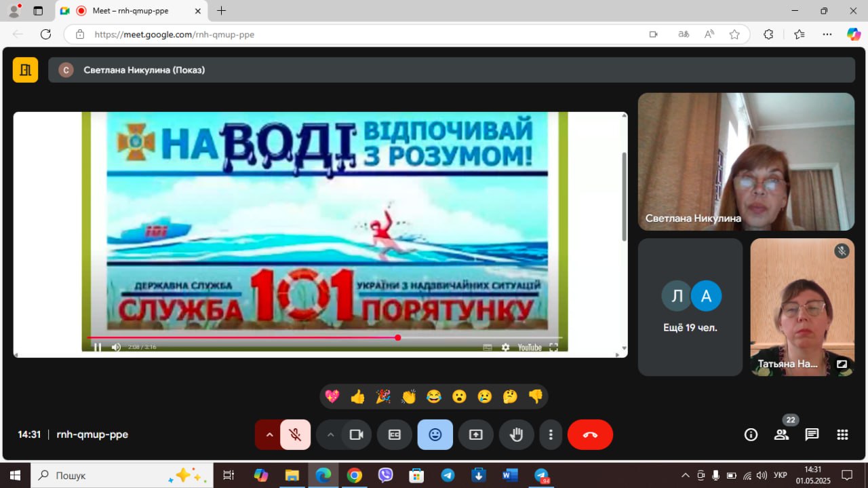Open the present screen button
Viewport: 868px width, 488px height.
pyautogui.click(x=476, y=435)
